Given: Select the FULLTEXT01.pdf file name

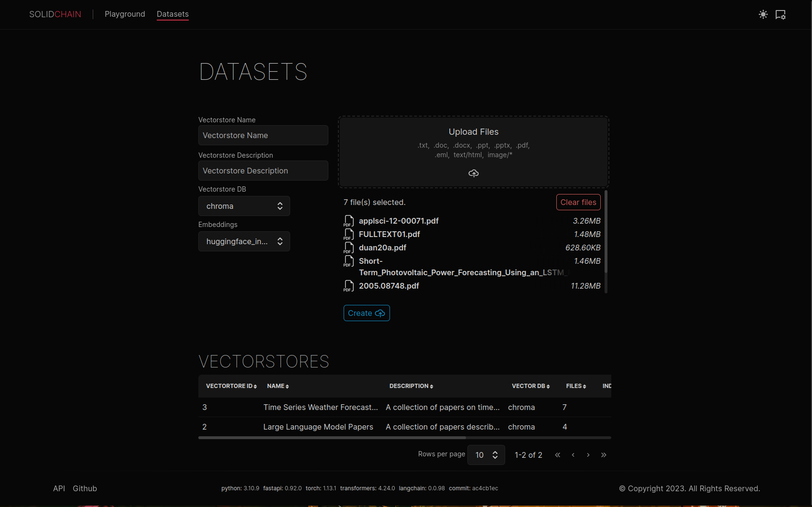Looking at the screenshot, I should click(390, 234).
